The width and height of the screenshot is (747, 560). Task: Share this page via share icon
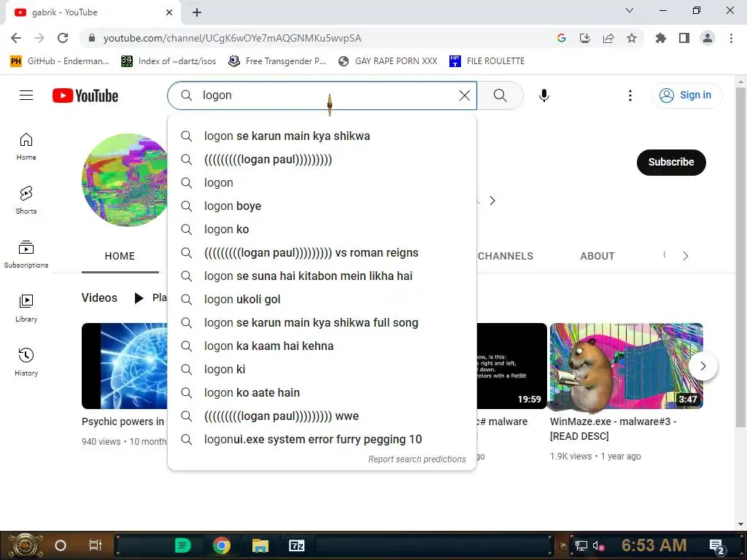point(608,38)
